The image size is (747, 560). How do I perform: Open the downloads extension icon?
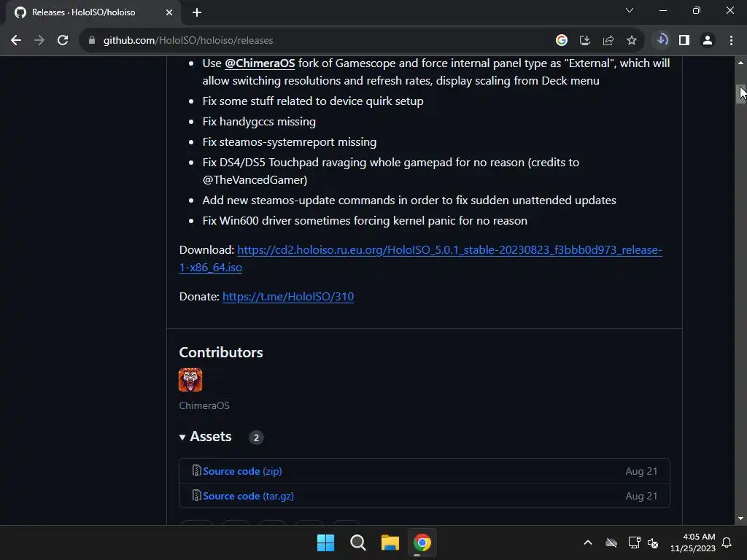tap(662, 40)
